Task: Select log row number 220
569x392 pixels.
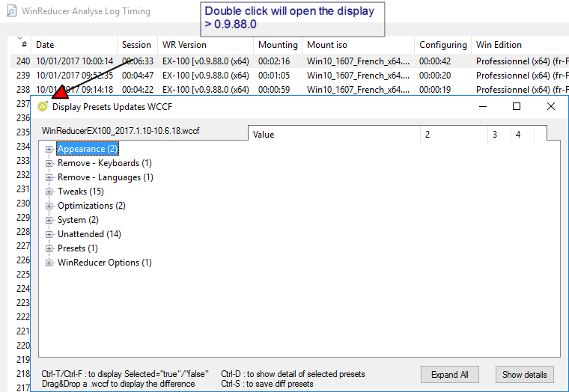Action: 23,346
